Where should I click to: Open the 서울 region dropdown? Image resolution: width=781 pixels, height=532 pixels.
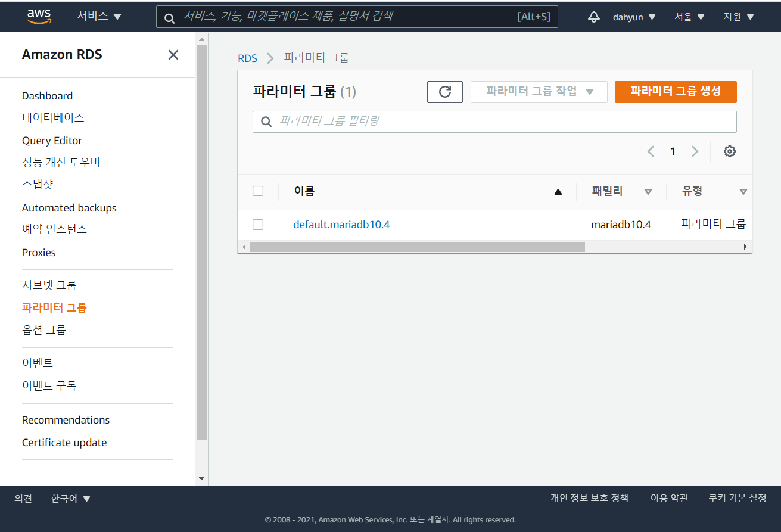689,17
